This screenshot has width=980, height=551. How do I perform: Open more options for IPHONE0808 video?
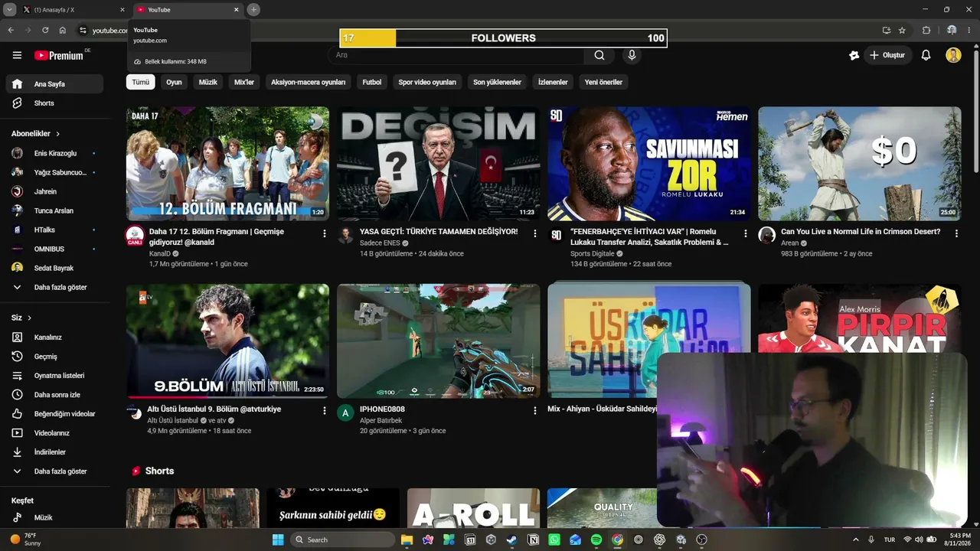tap(535, 411)
